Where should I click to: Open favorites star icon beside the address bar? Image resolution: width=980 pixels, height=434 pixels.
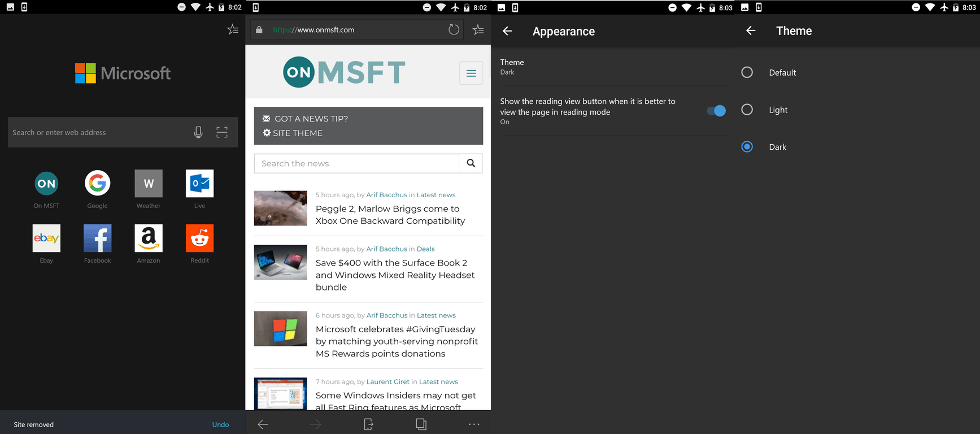tap(478, 29)
